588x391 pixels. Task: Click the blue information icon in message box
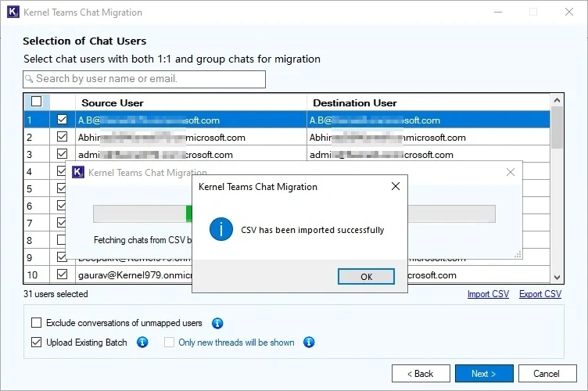pos(221,229)
